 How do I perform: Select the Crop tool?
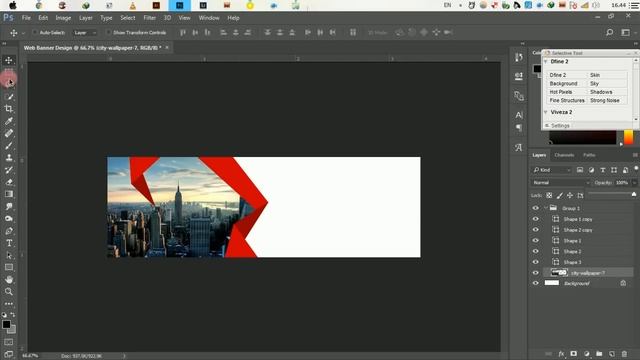click(9, 109)
